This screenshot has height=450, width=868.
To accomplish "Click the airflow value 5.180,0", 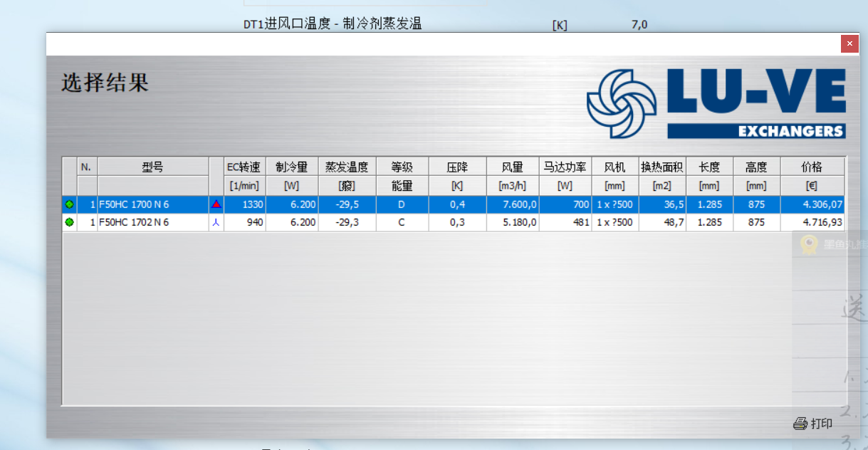I will coord(513,222).
